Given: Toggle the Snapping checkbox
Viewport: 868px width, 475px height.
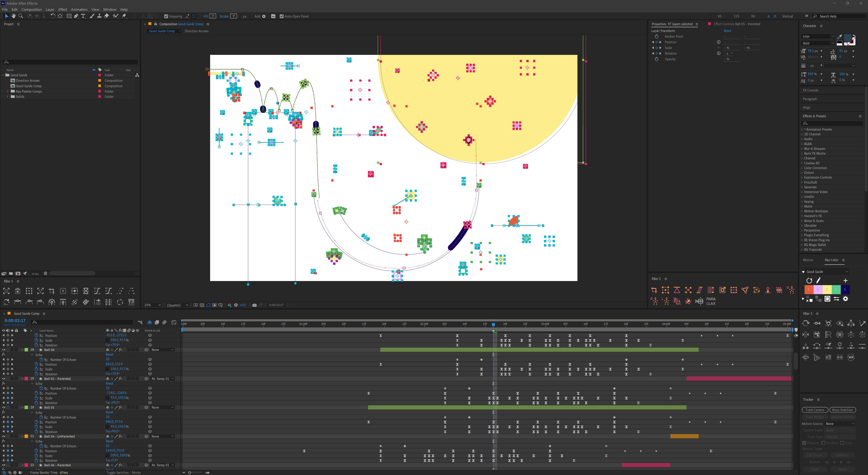Looking at the screenshot, I should point(166,16).
